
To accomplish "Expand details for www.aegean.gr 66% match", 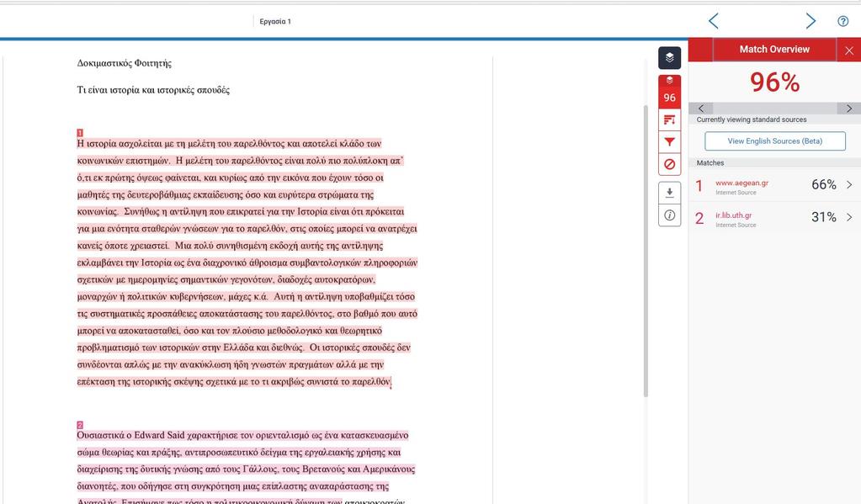I will pyautogui.click(x=849, y=185).
